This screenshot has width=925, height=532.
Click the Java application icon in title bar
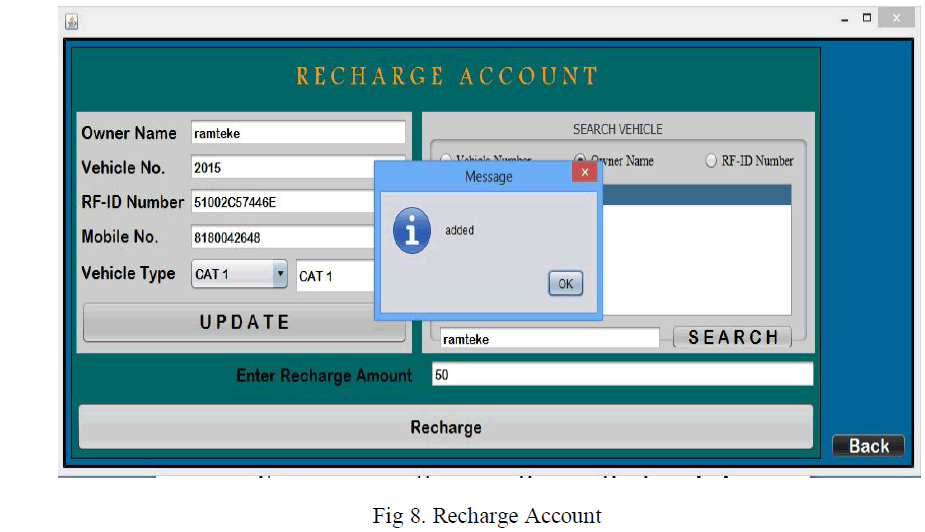[x=72, y=21]
